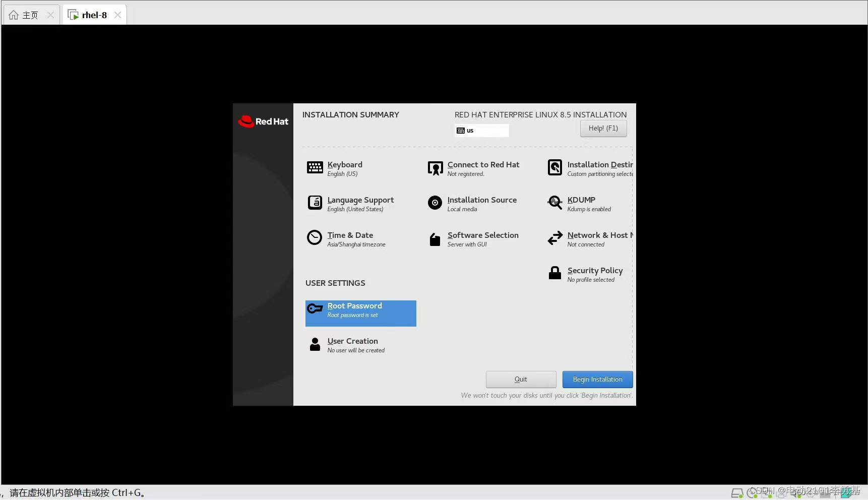
Task: Click the Time & Date clock icon
Action: (x=315, y=237)
